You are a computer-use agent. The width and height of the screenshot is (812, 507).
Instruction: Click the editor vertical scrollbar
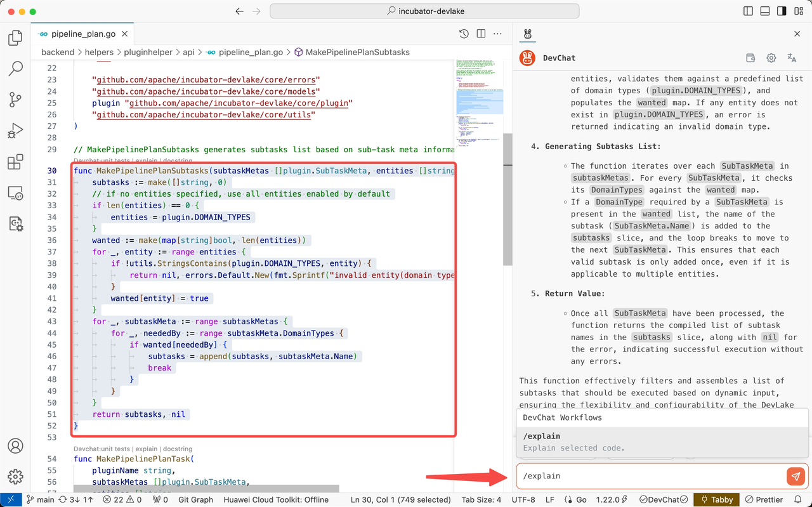coord(507,201)
